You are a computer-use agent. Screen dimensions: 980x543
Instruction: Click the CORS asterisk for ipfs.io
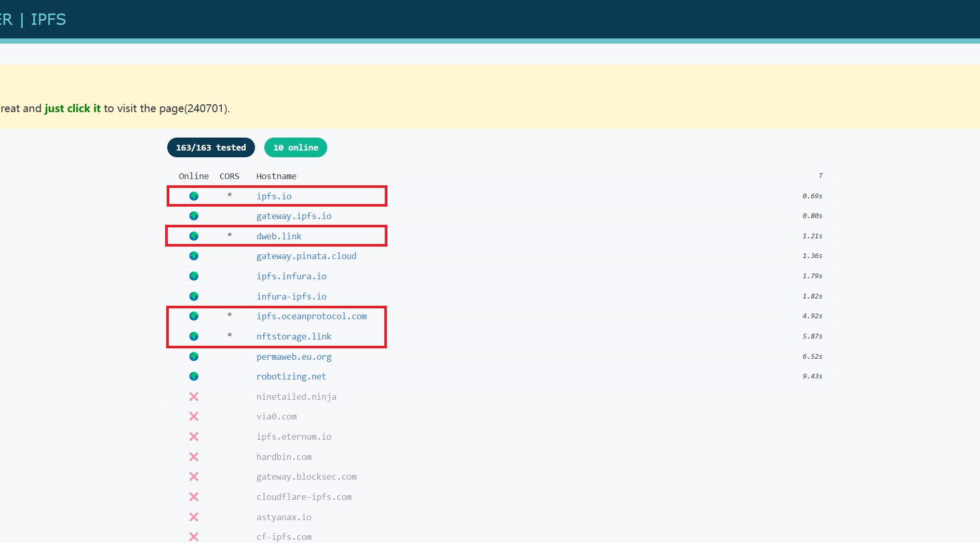(x=230, y=195)
